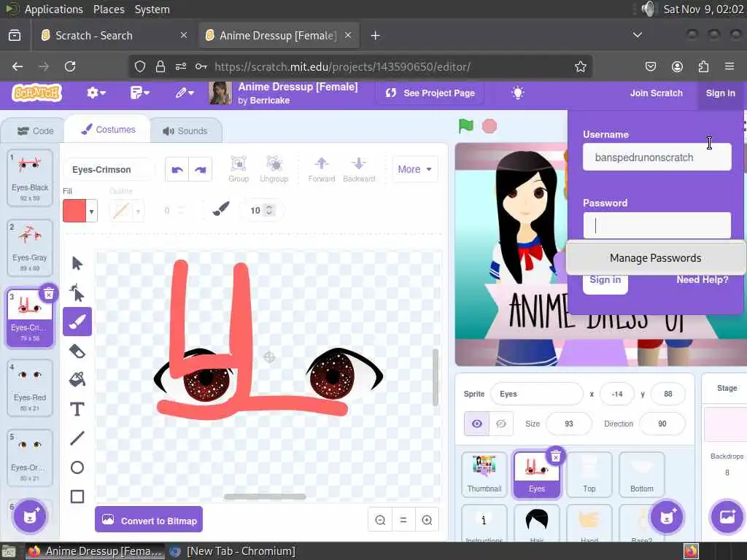
Task: Click the redo arrow
Action: 201,169
